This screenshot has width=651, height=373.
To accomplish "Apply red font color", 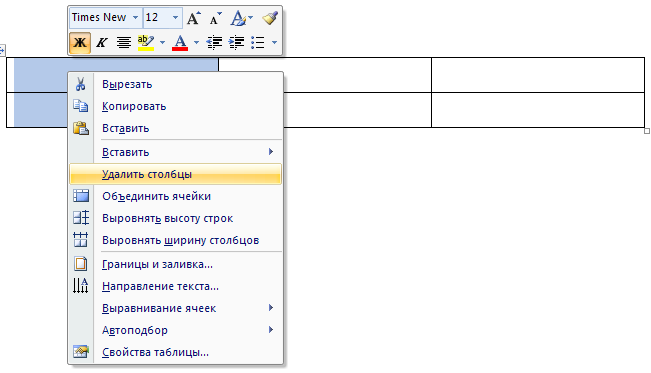I will (x=180, y=42).
